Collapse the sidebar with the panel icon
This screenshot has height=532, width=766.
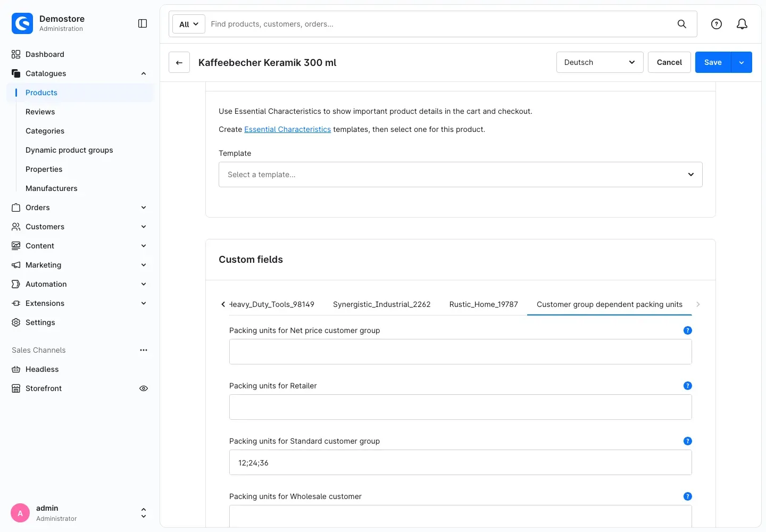[143, 23]
